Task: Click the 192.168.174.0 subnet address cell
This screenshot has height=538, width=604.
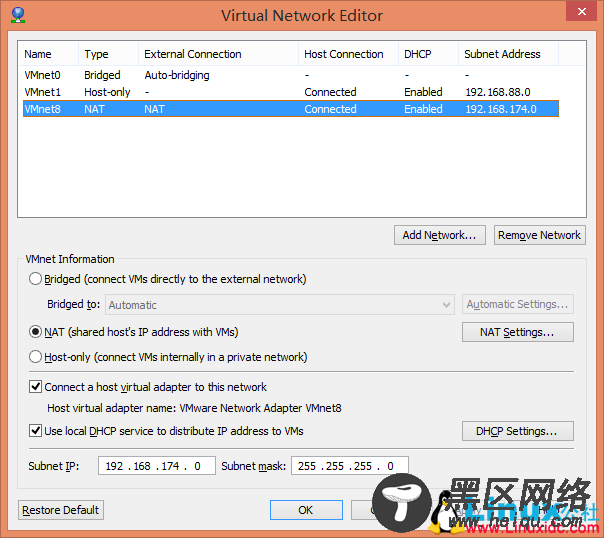Action: click(501, 109)
